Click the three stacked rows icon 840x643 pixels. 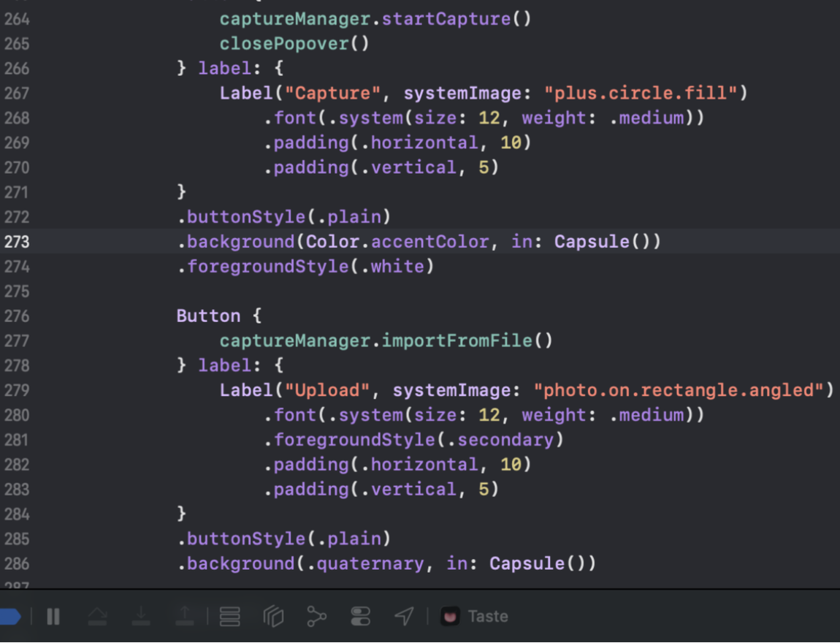[x=230, y=617]
